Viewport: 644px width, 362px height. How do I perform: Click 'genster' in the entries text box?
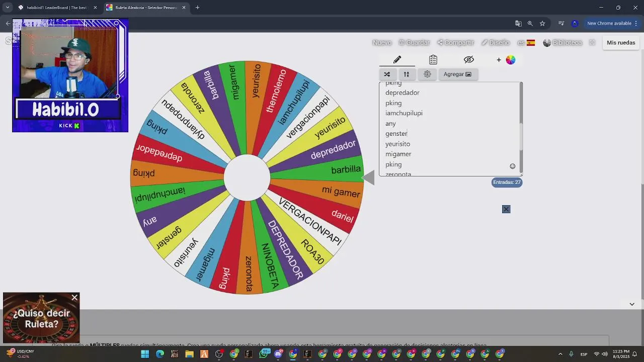point(396,134)
